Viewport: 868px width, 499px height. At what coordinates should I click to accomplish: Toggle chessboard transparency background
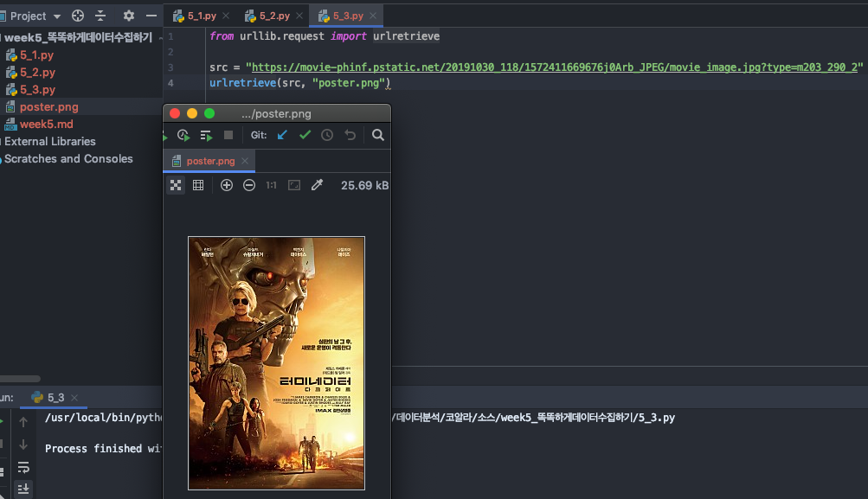pyautogui.click(x=176, y=185)
